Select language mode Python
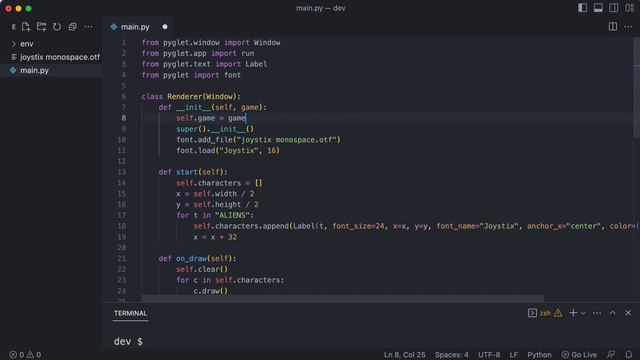The height and width of the screenshot is (360, 640). (x=539, y=355)
